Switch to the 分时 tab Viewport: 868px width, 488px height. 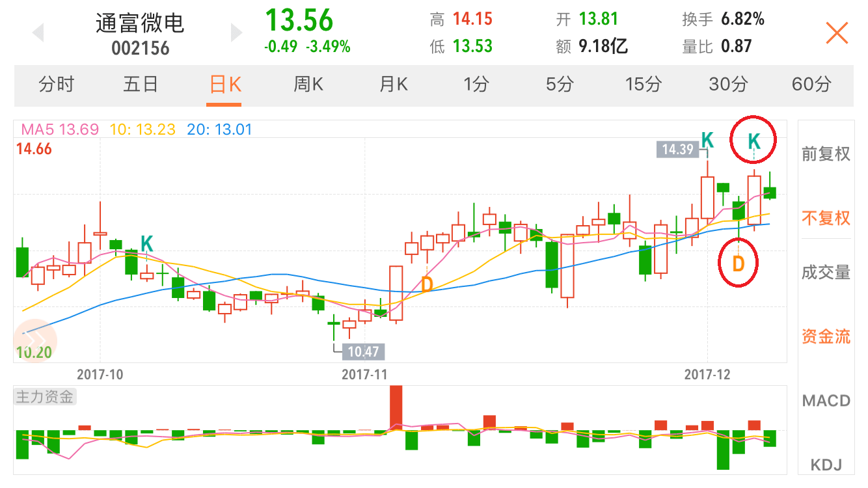57,84
